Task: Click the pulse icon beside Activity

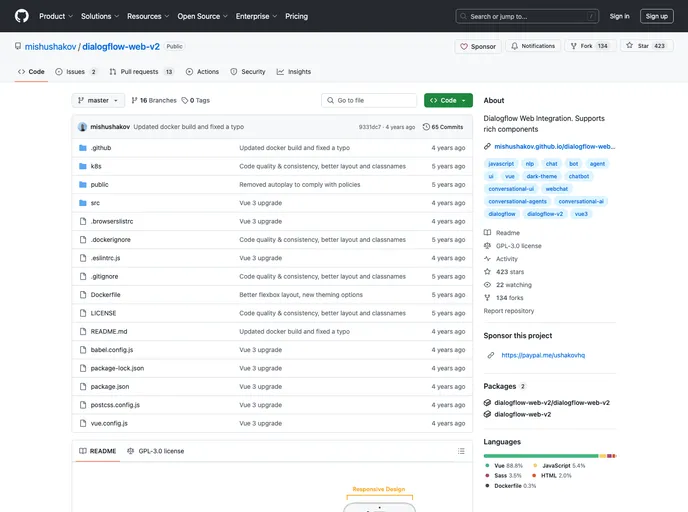Action: 487,259
